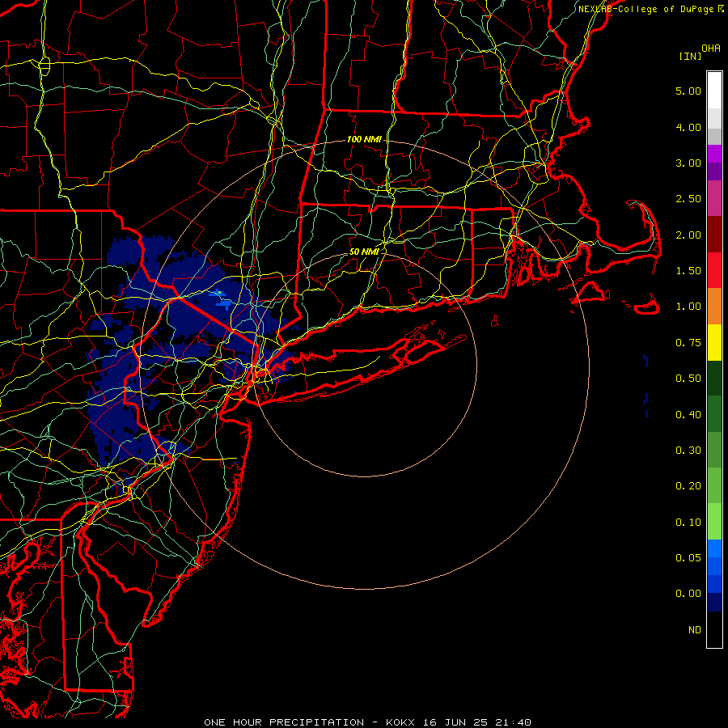Pick the darkest green legend swatch
This screenshot has width=728, height=728.
coord(714,379)
